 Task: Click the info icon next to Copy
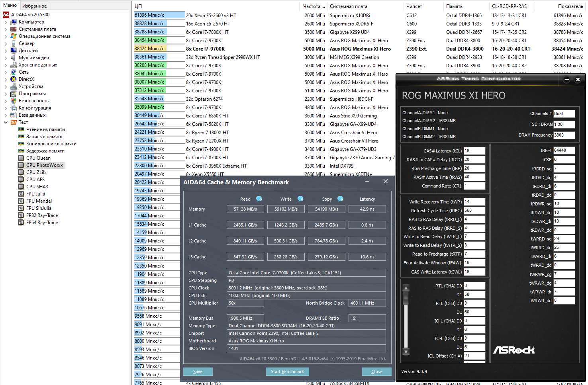[340, 199]
